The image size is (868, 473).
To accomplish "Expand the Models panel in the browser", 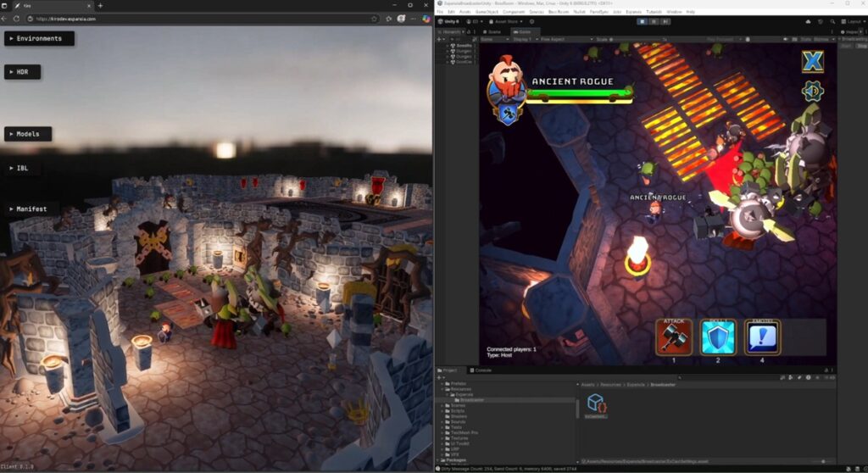I will coord(28,133).
